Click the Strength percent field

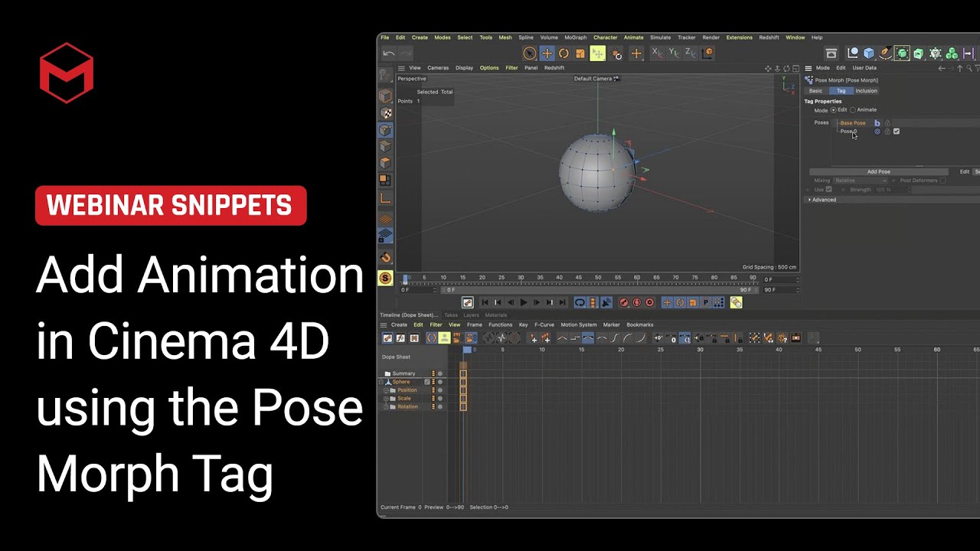click(891, 190)
